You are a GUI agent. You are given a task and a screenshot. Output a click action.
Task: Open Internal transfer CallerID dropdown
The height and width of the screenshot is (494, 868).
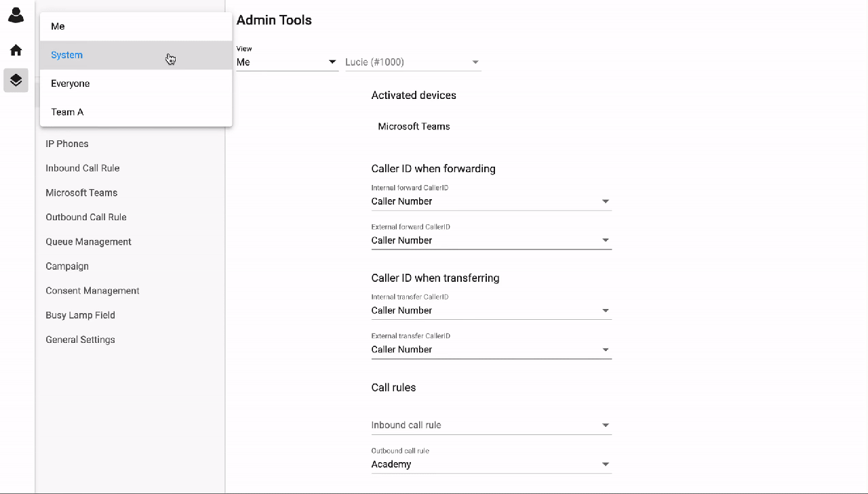pos(492,310)
